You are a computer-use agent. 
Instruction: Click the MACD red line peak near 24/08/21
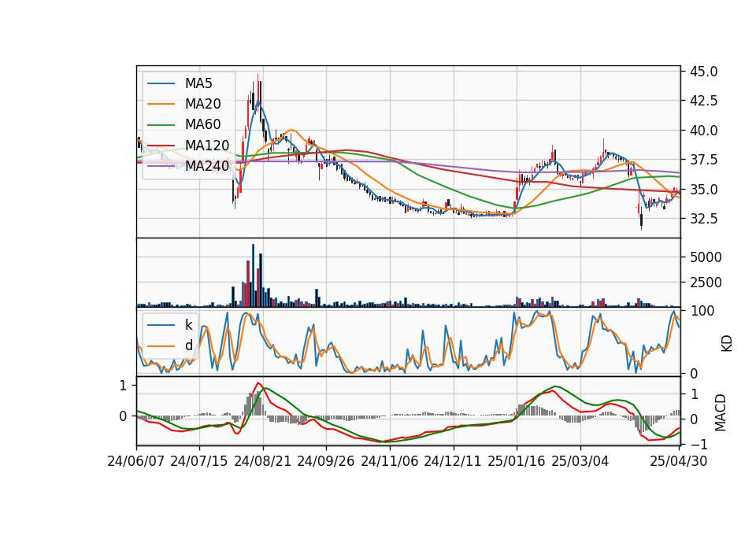[258, 383]
